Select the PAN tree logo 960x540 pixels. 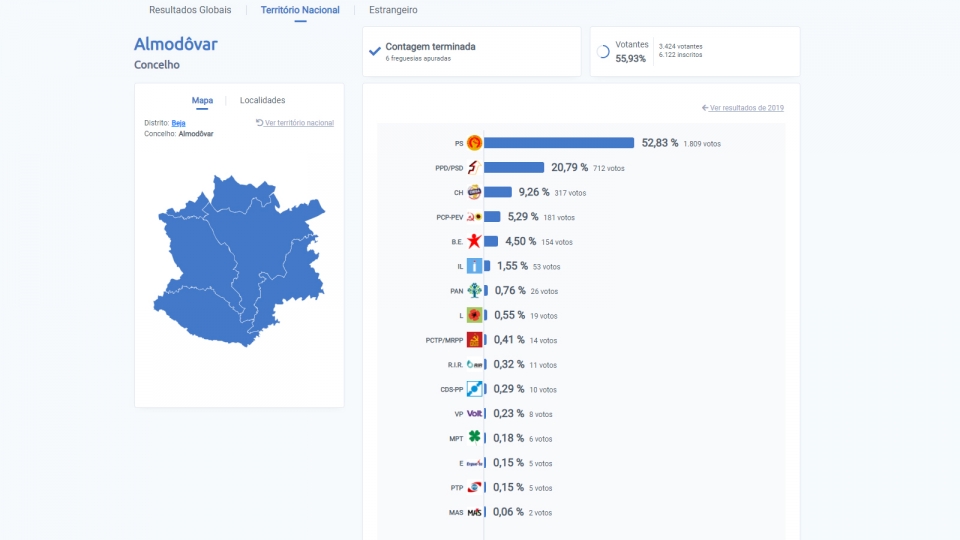pyautogui.click(x=474, y=290)
